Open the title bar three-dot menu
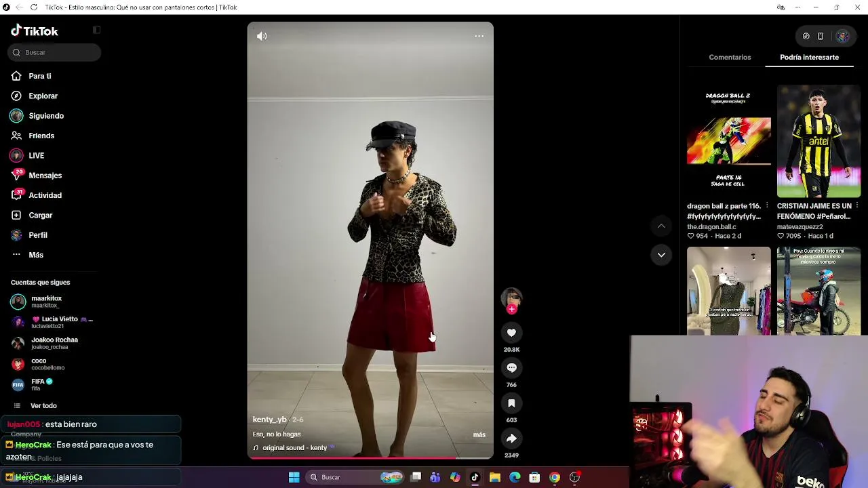This screenshot has width=868, height=488. coord(798,7)
